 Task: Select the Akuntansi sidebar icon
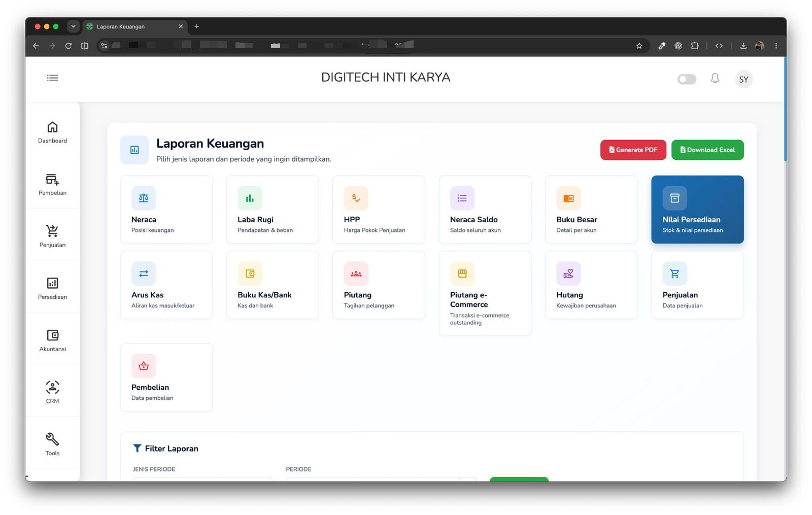[x=52, y=340]
